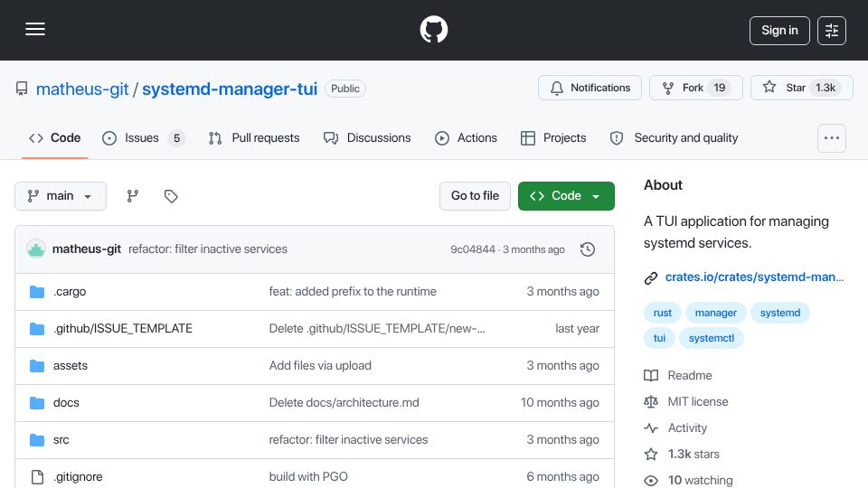Screen dimensions: 868x488
Task: Click the 'last year' timestamp
Action: pos(577,329)
